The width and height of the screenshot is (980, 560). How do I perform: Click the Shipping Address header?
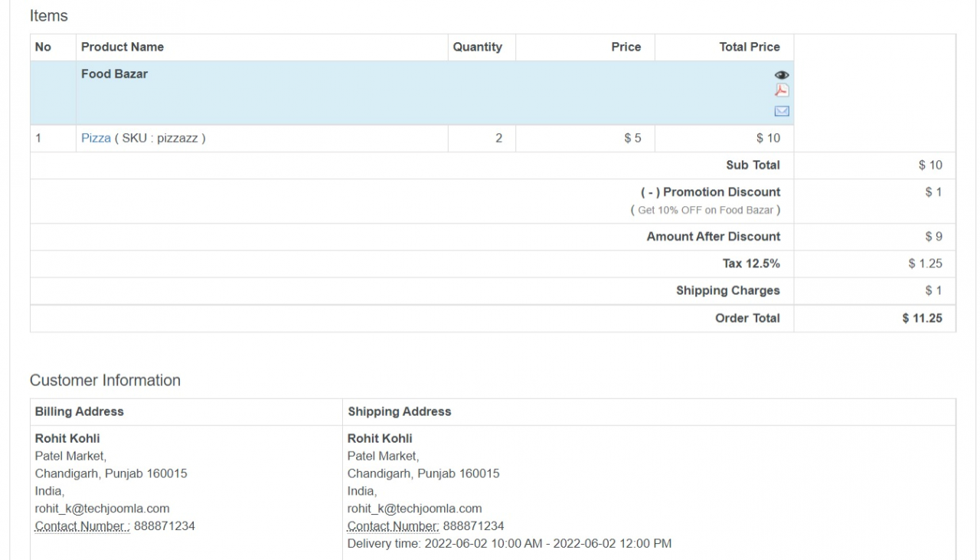point(399,412)
